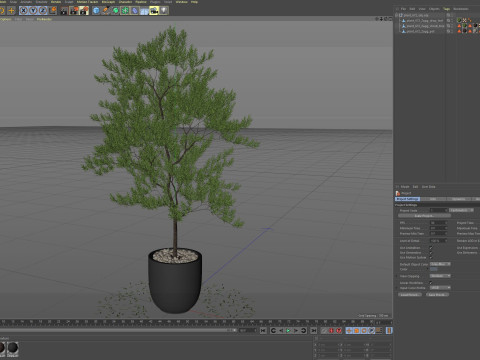Open Edit Render Settings icon
The image size is (480, 360).
pos(84,11)
